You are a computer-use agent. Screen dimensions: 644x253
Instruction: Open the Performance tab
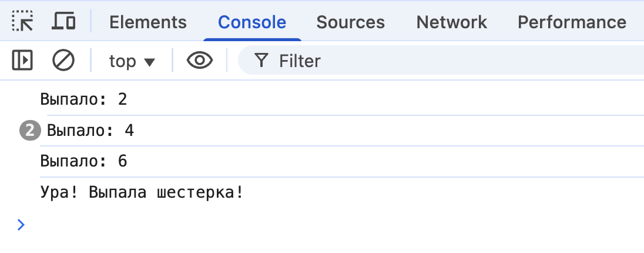(571, 22)
